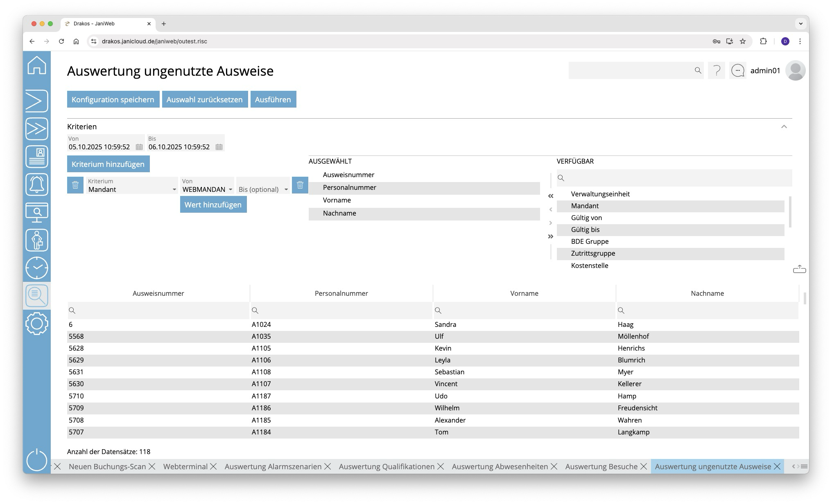Image resolution: width=832 pixels, height=504 pixels.
Task: Click the Ausführen button
Action: (x=273, y=99)
